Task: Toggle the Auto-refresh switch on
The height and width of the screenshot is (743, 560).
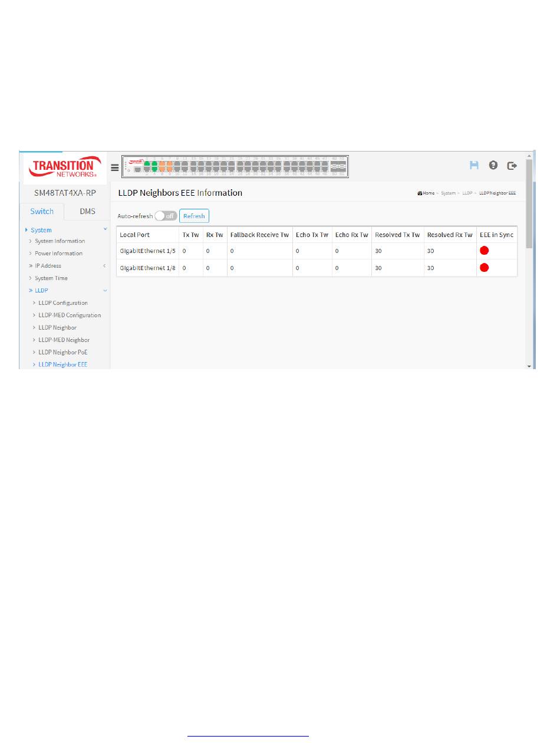Action: (x=166, y=216)
